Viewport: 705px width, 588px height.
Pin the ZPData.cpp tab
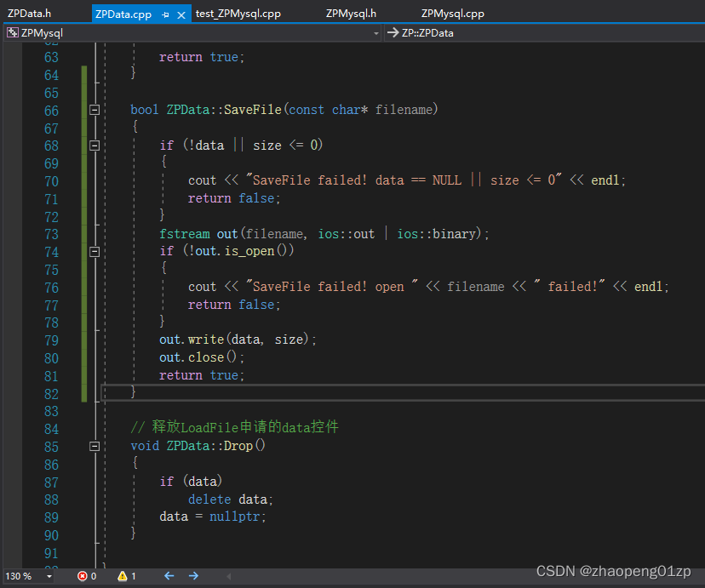click(165, 14)
